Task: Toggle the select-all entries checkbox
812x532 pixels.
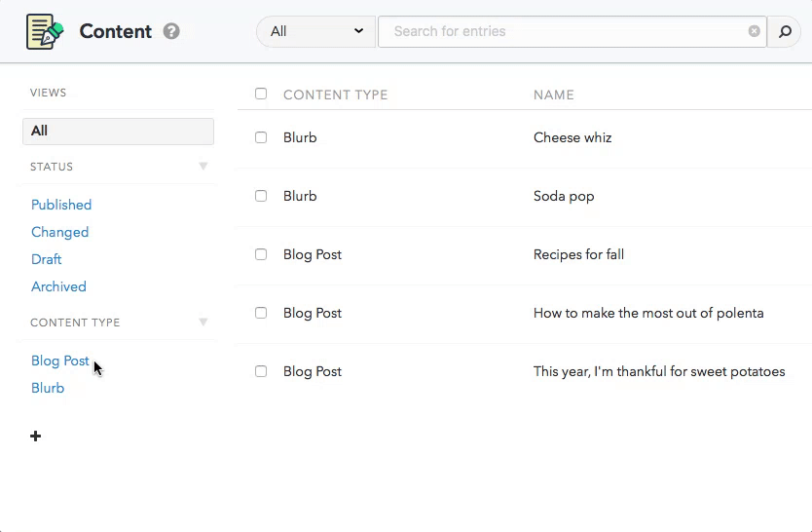Action: click(261, 95)
